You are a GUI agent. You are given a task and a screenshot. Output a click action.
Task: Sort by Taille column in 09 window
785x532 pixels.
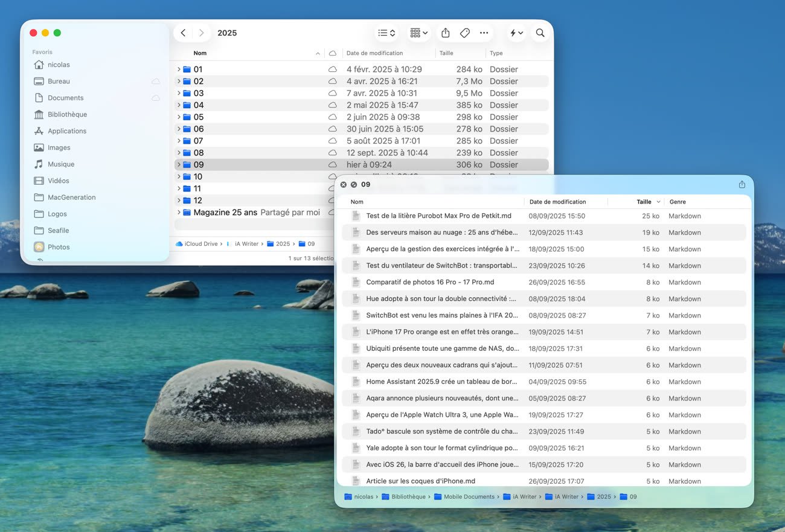pos(644,202)
